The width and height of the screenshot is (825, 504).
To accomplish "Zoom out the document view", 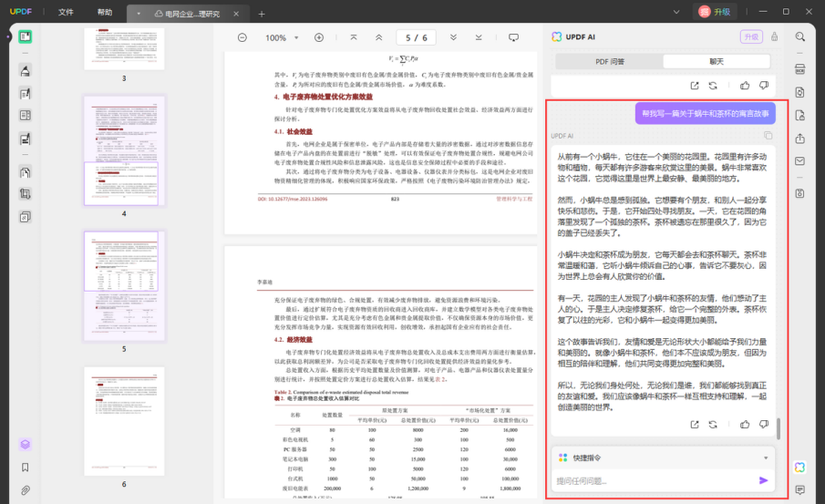I will pyautogui.click(x=242, y=37).
